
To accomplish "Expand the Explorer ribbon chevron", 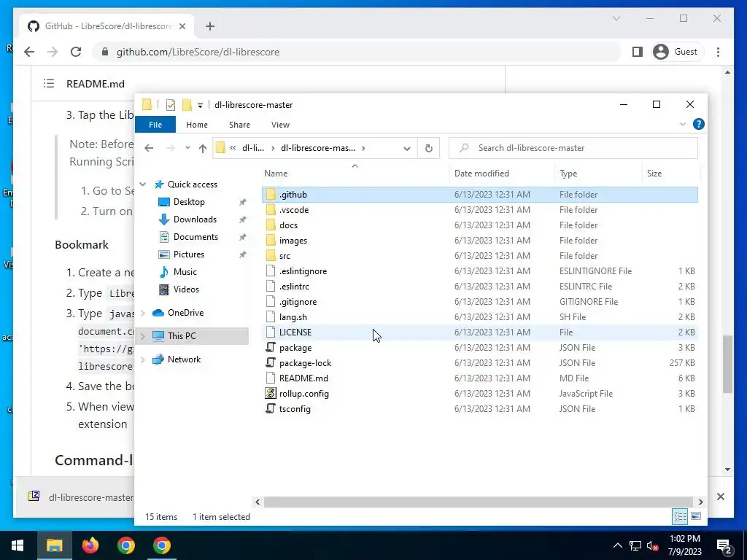I will 682,124.
